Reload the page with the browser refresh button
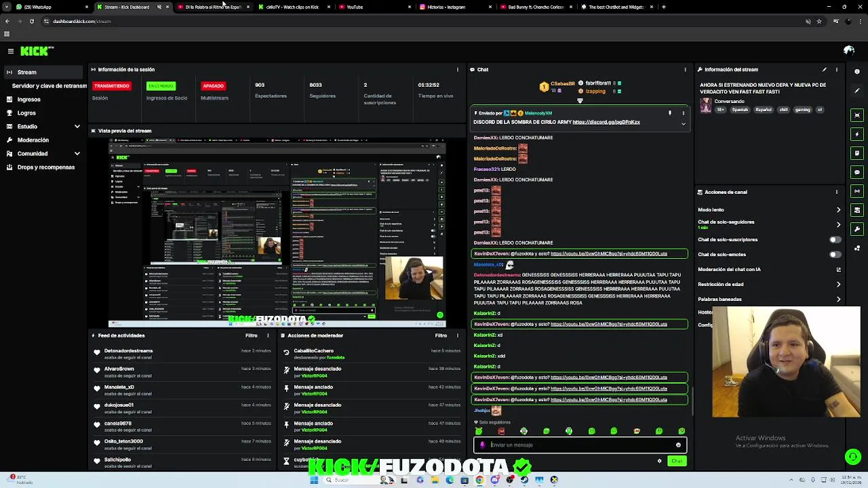868x488 pixels. (31, 21)
